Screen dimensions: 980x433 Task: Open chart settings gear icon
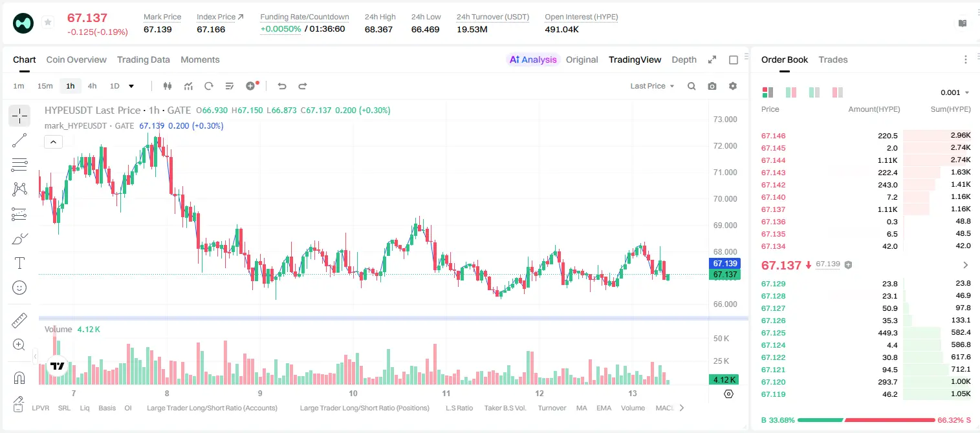[733, 86]
